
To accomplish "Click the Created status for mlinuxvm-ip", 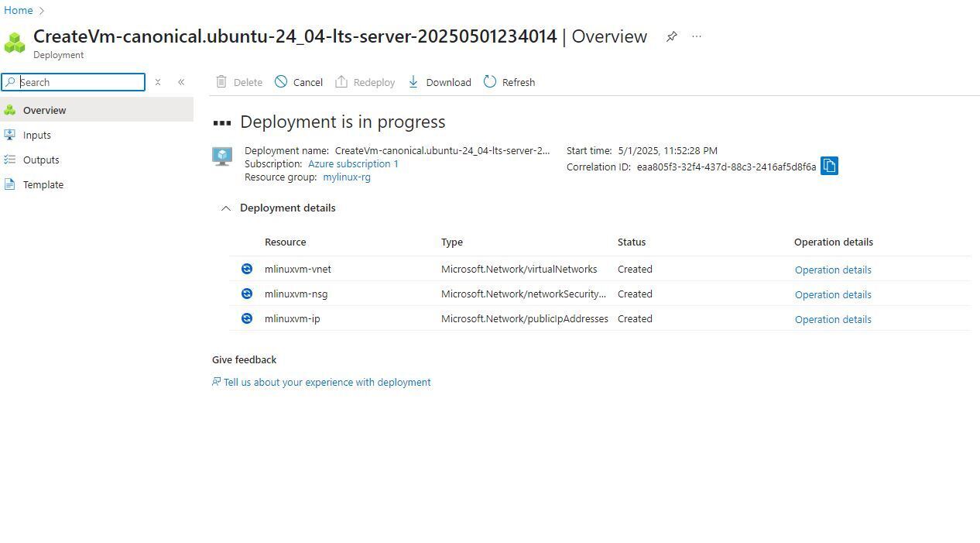I will point(635,318).
